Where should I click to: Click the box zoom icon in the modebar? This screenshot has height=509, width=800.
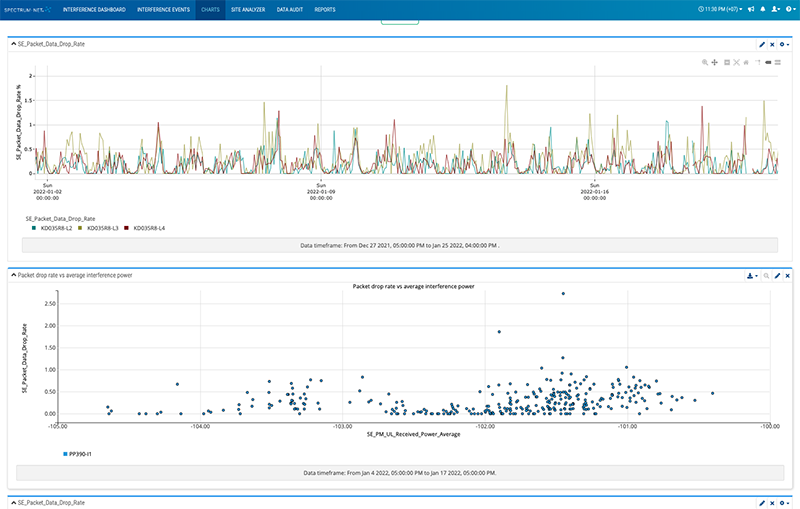pos(727,62)
